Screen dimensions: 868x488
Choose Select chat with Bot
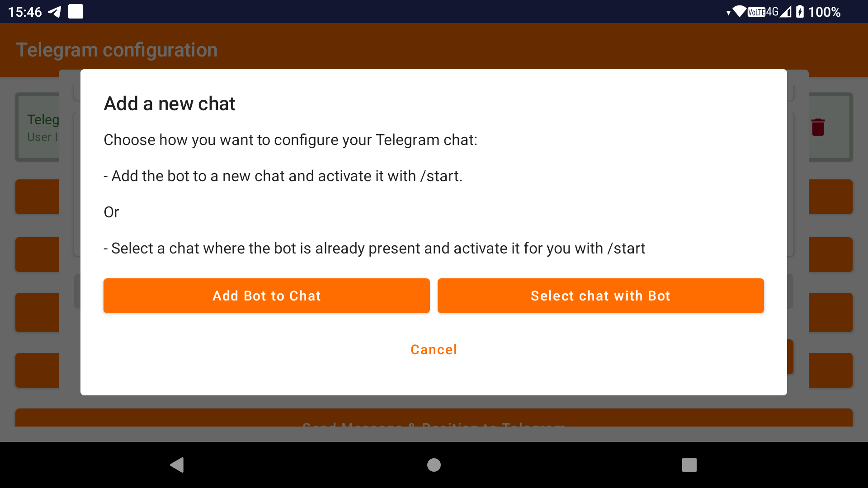600,296
